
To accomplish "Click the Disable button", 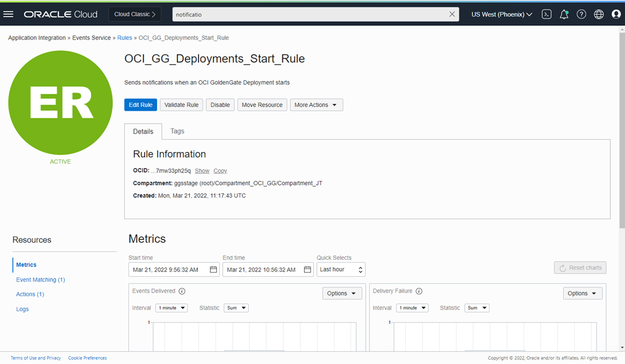I will (220, 105).
